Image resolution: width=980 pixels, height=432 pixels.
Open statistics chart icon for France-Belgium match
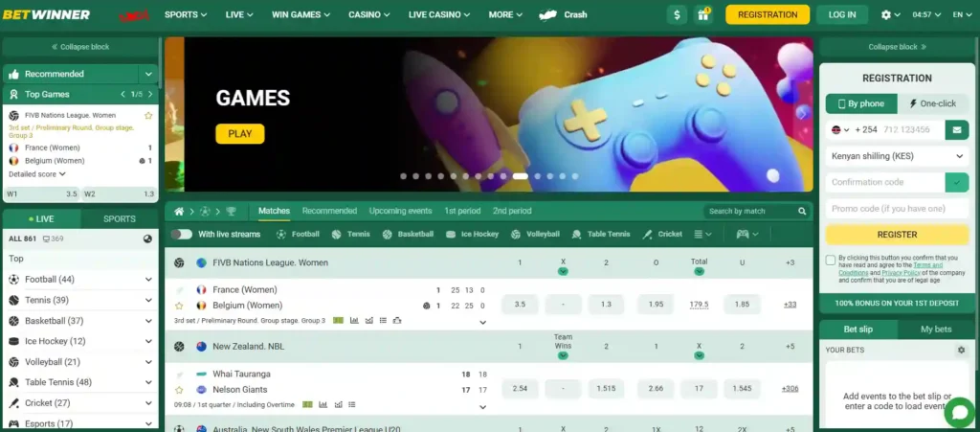pos(354,321)
